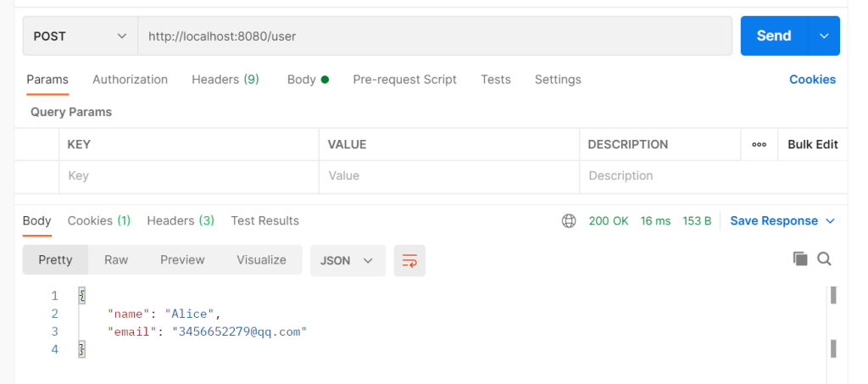This screenshot has width=868, height=384.
Task: Open the request Headers (9) tab
Action: coord(225,80)
